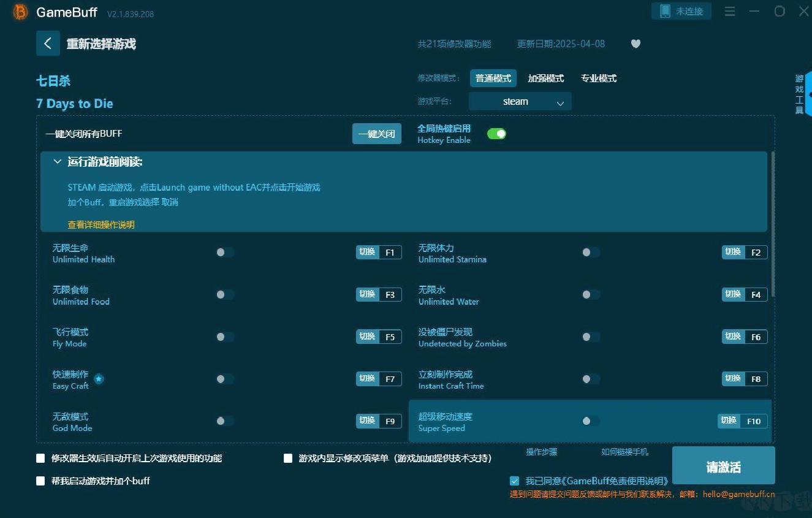Viewport: 812px width, 518px height.
Task: Turn on Unlimited Food switch
Action: click(x=225, y=294)
